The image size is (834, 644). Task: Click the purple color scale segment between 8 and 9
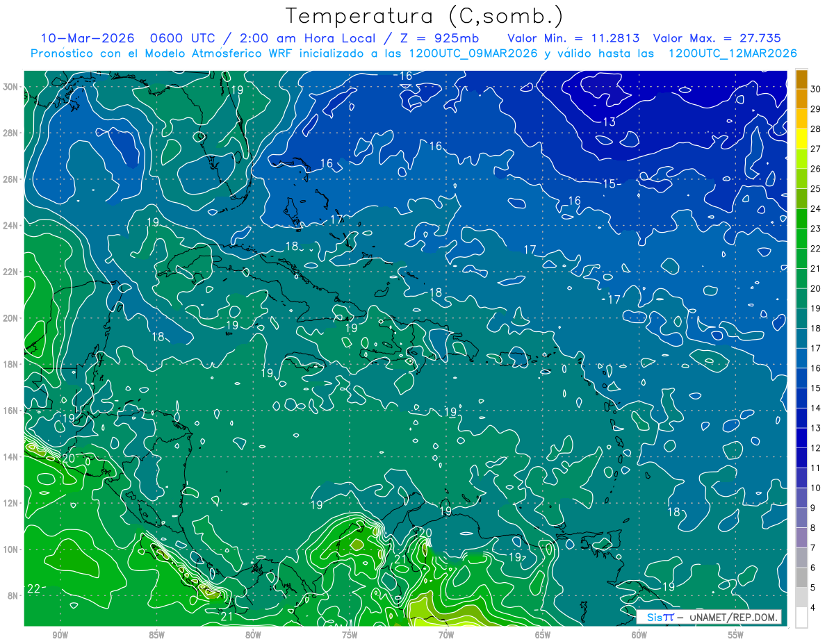coord(801,519)
